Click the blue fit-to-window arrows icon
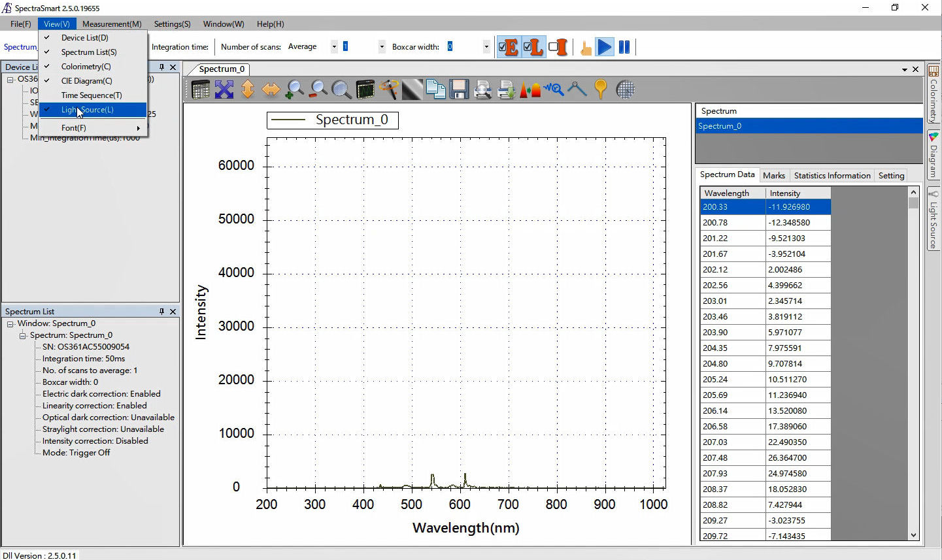942x560 pixels. 224,90
